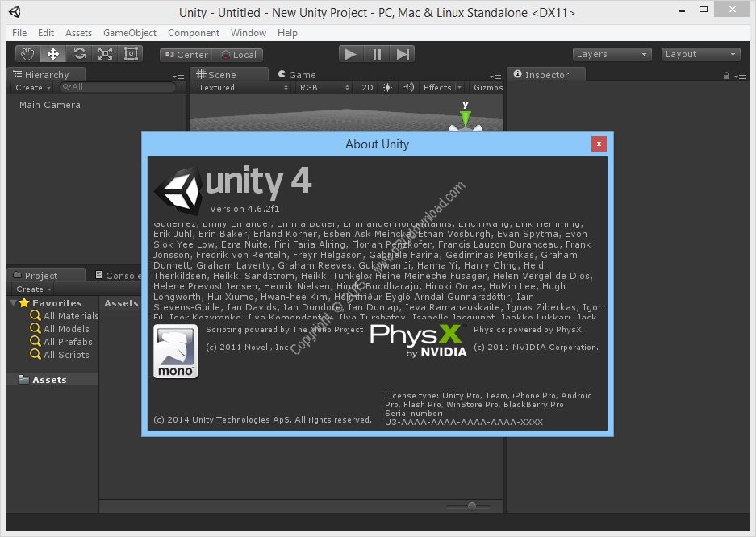This screenshot has height=537, width=756.
Task: Open RGB render mode dropdown
Action: [x=324, y=88]
